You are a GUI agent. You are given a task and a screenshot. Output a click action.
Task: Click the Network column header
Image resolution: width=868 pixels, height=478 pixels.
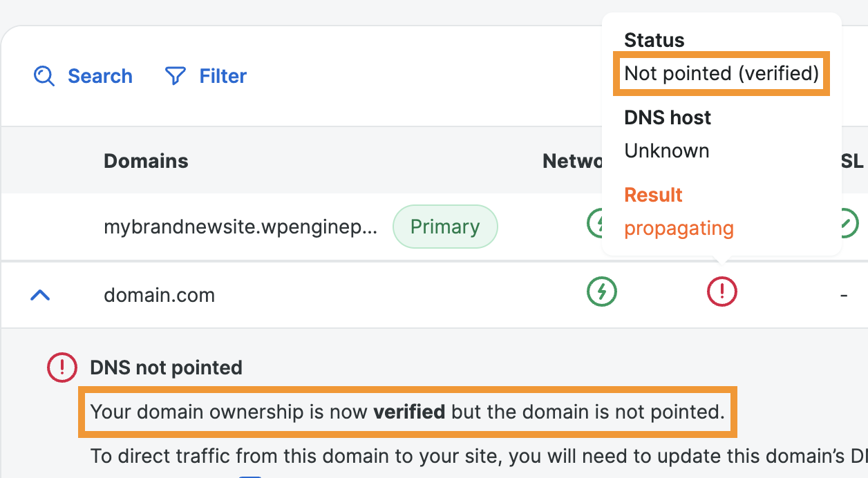pos(572,161)
